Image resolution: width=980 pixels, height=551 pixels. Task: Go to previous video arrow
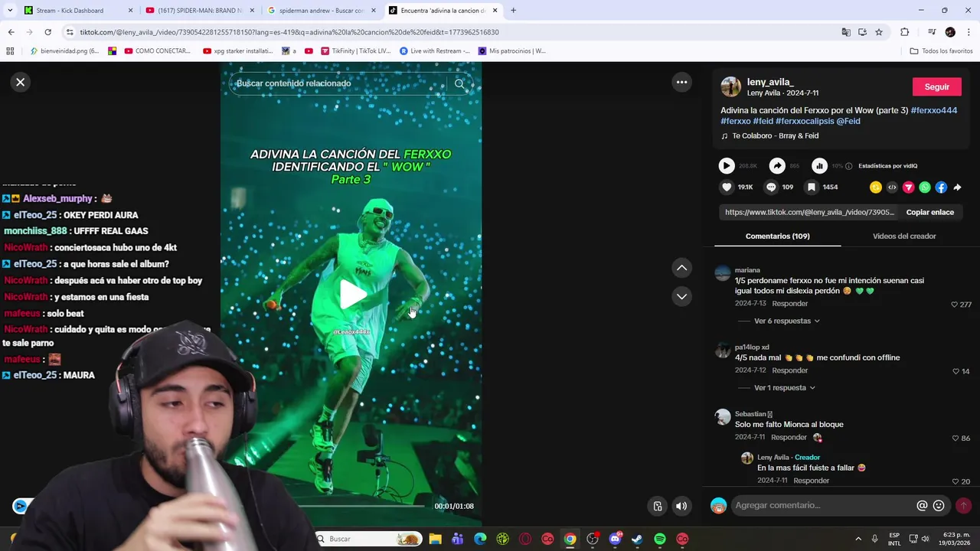pos(681,268)
